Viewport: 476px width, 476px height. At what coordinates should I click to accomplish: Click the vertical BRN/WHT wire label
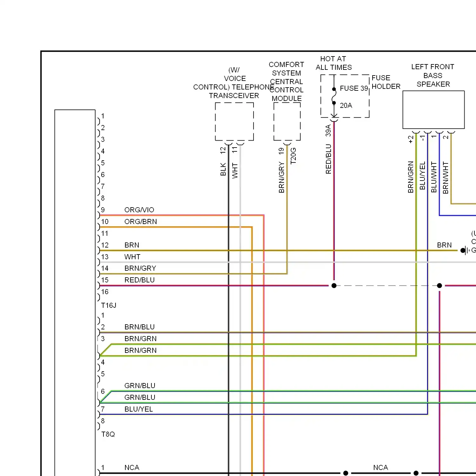click(x=446, y=178)
